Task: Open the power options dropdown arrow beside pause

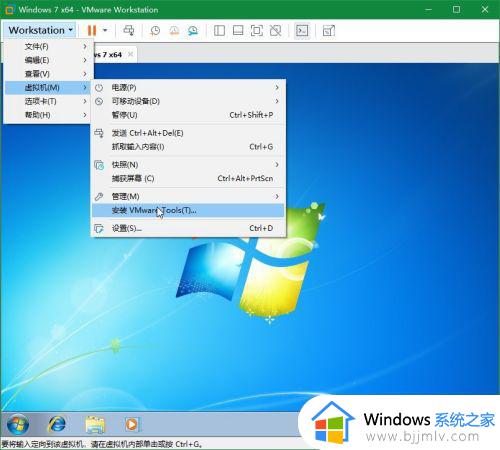Action: coord(105,30)
